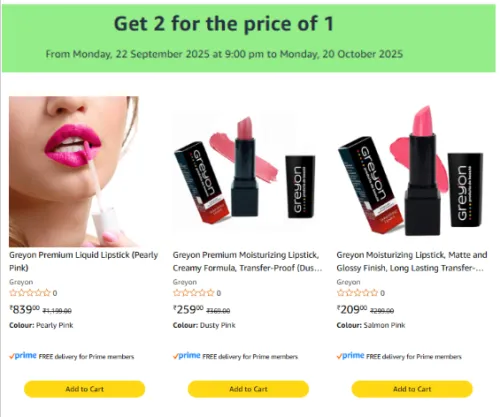Screen dimensions: 500x417
Task: Add Dusty Pink lipstick to cart
Action: pyautogui.click(x=248, y=389)
